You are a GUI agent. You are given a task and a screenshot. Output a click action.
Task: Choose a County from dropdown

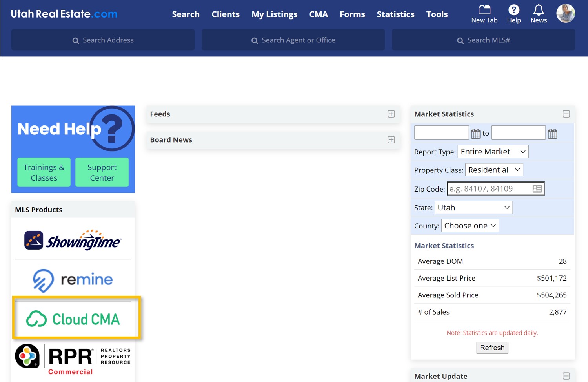pos(470,226)
